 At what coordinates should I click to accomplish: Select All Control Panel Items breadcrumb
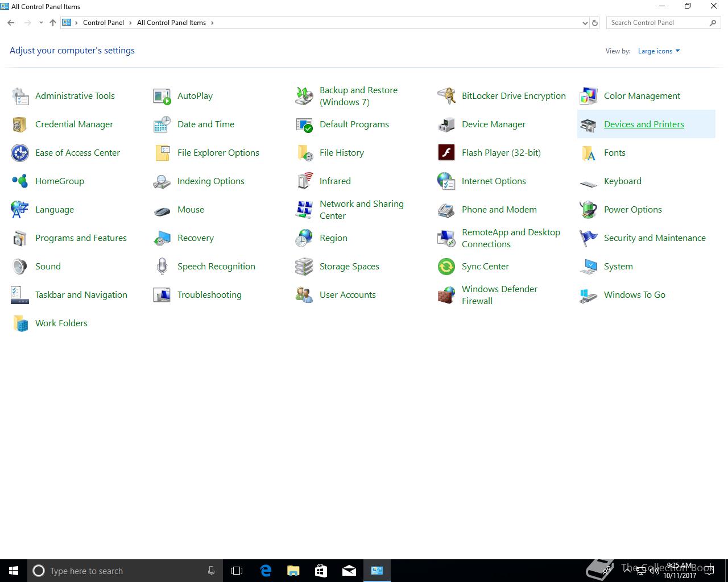(171, 23)
